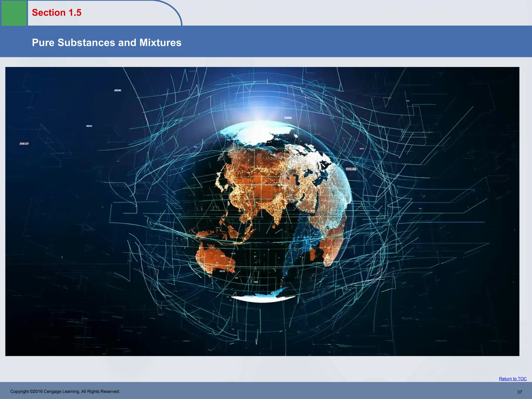Click the bright glow above the globe
This screenshot has width=532, height=399.
coord(260,114)
